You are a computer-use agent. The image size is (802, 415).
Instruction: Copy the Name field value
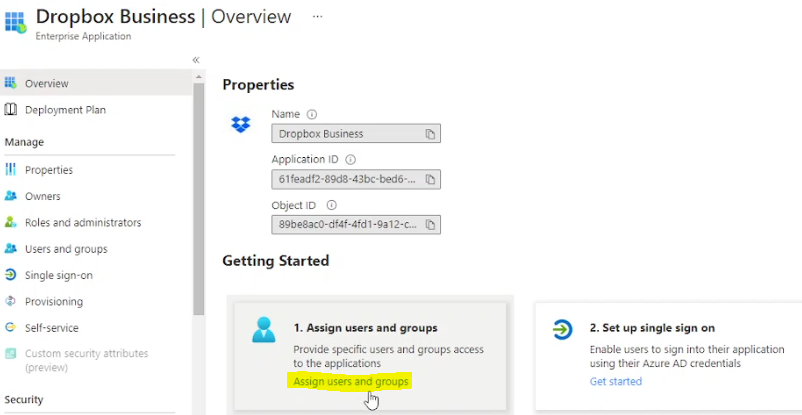(x=430, y=134)
